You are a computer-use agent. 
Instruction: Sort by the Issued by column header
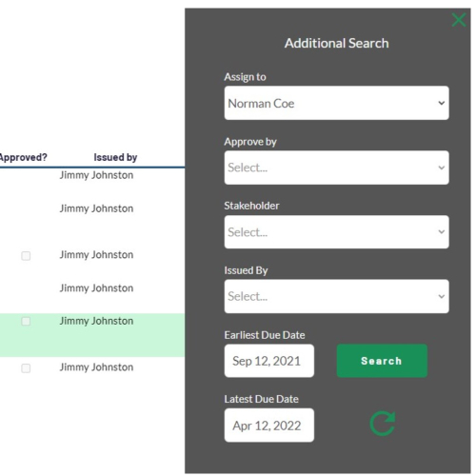(x=115, y=157)
